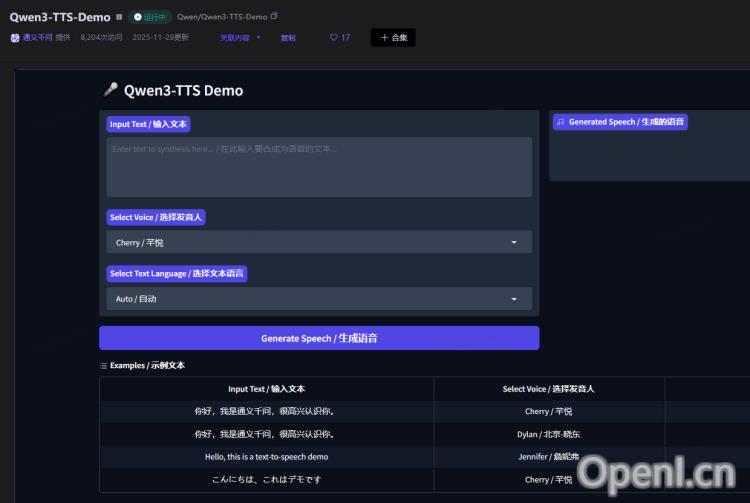
Task: Open the Select Voice dropdown showing Cherry
Action: 319,242
